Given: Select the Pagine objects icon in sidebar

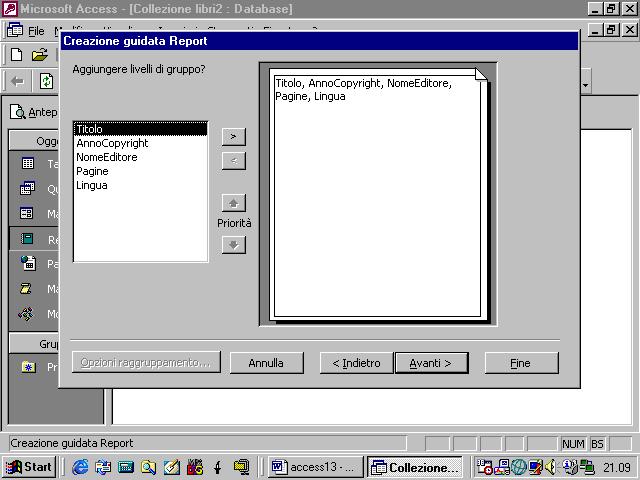Looking at the screenshot, I should (28, 263).
